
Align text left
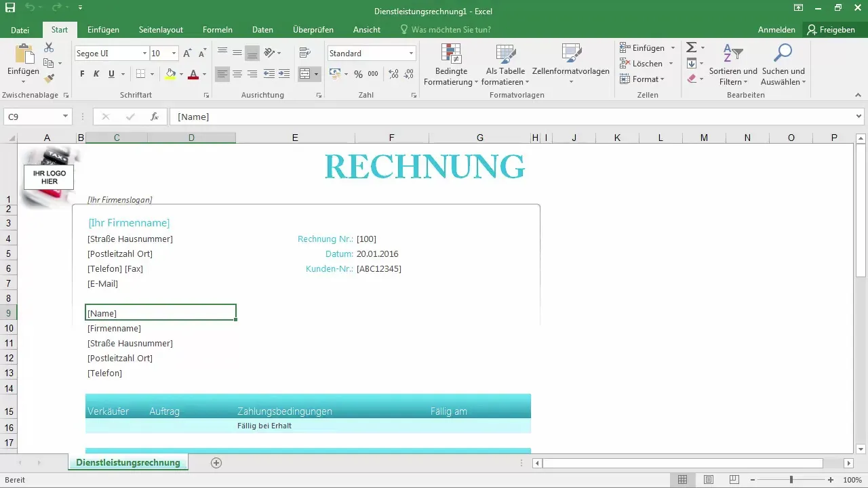click(x=222, y=74)
